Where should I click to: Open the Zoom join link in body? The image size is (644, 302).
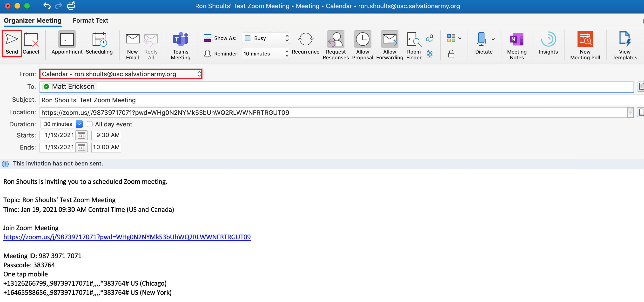coord(127,237)
